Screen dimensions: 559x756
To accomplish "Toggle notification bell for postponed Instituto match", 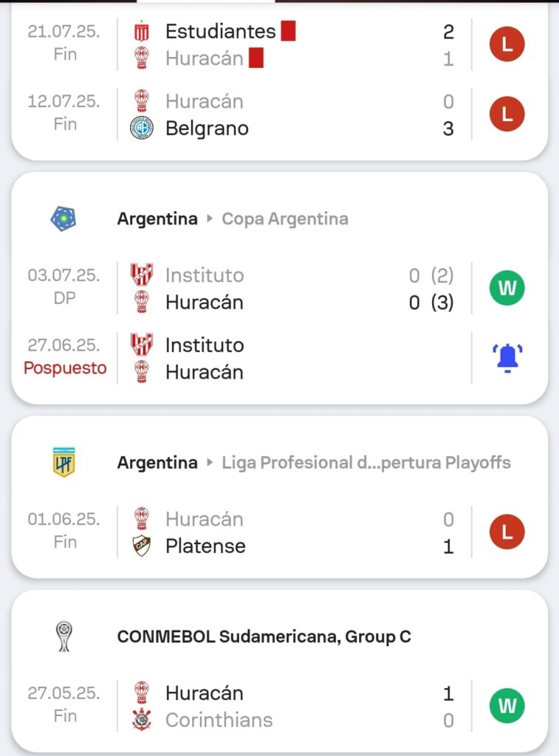I will coord(507,358).
